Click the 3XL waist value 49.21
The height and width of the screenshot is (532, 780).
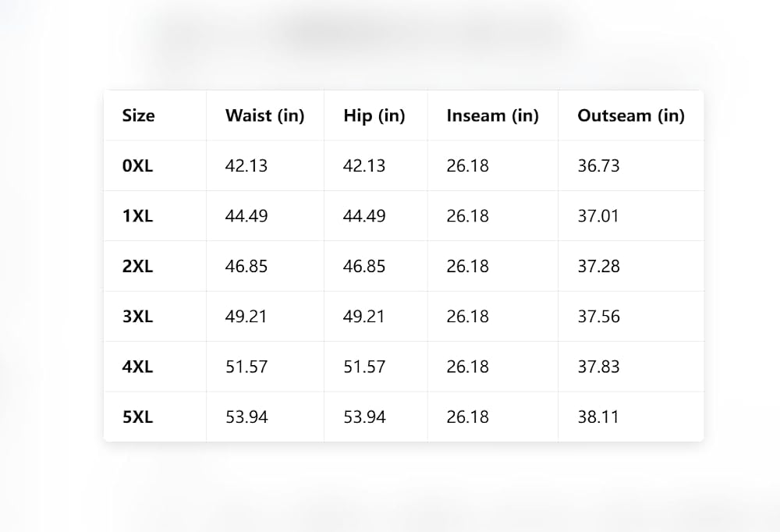tap(246, 317)
